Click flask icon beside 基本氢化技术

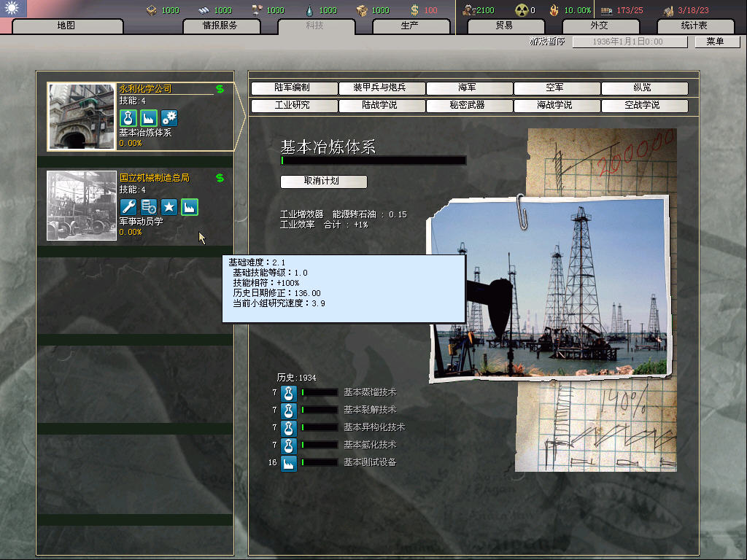click(289, 445)
